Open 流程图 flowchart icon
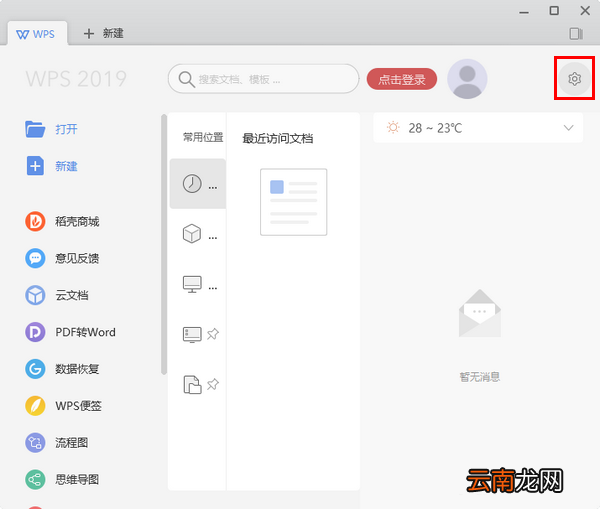This screenshot has width=600, height=509. coord(35,443)
